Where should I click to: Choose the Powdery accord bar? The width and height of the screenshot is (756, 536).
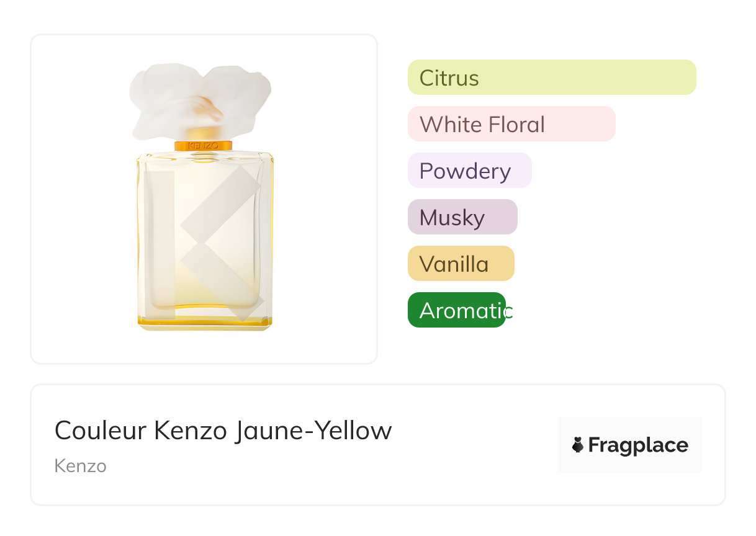coord(469,171)
